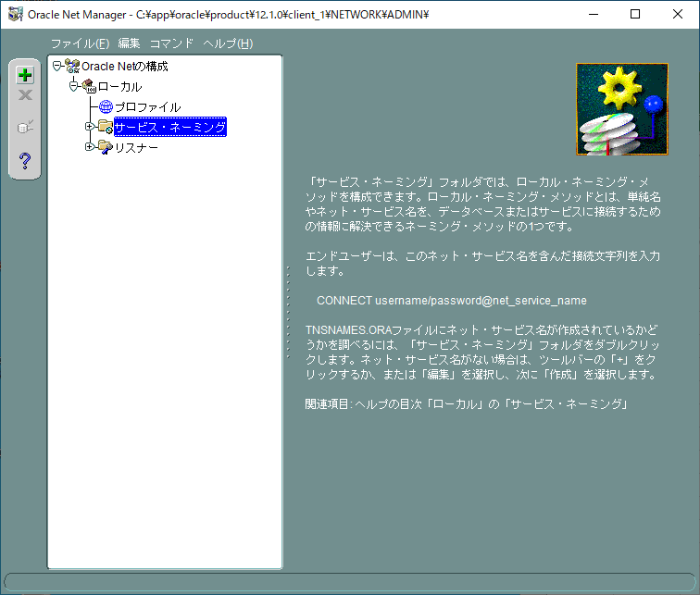This screenshot has width=700, height=595.
Task: Open the ヘルプ(H) menu
Action: tap(228, 43)
